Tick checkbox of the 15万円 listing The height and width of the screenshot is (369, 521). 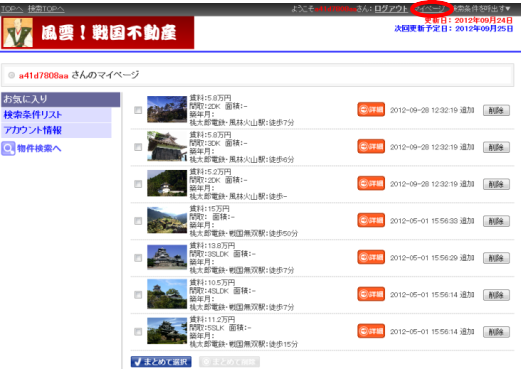click(x=138, y=221)
